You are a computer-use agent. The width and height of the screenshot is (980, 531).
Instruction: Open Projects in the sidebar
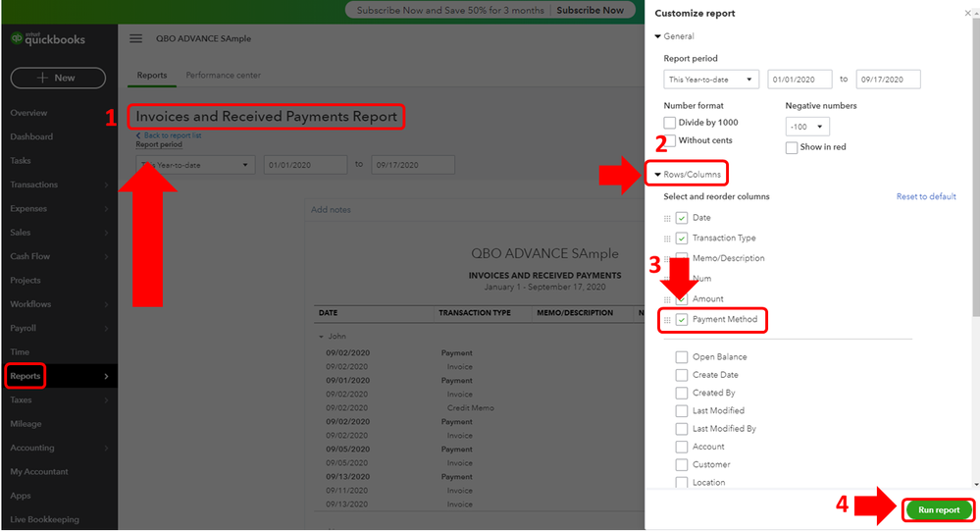click(25, 280)
